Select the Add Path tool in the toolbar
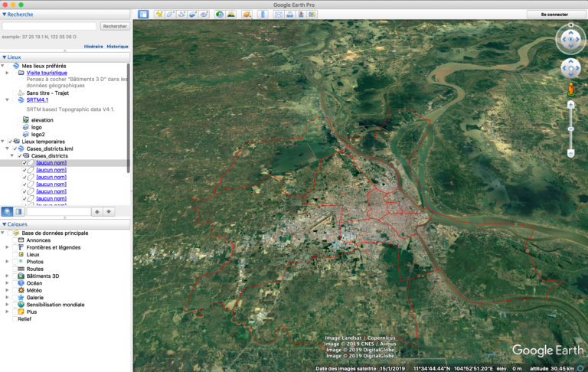Image resolution: width=588 pixels, height=372 pixels. [182, 15]
